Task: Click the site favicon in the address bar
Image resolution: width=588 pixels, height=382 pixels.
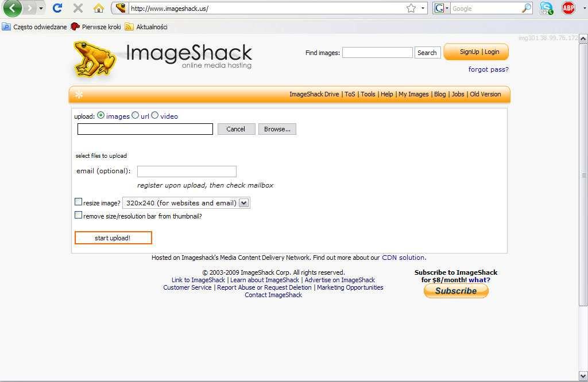Action: click(x=121, y=8)
